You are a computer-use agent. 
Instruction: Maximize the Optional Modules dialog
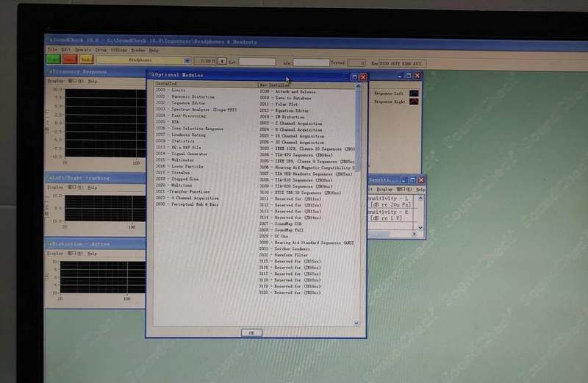point(354,77)
